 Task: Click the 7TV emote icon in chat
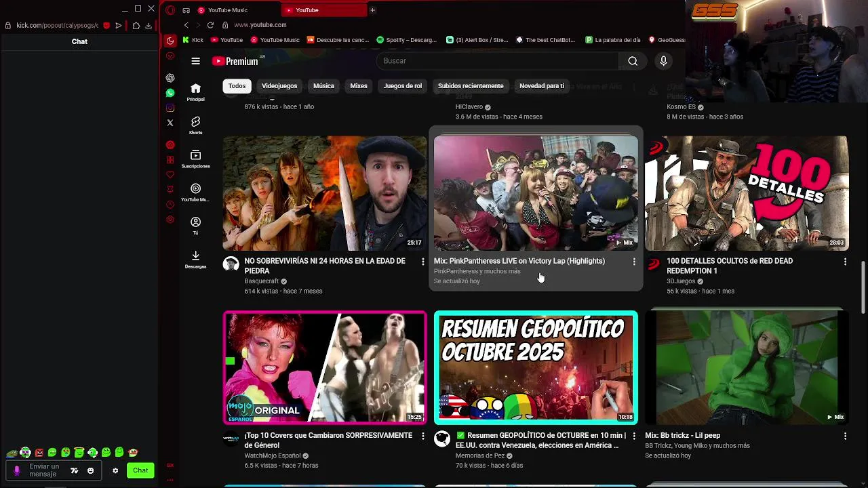pyautogui.click(x=74, y=470)
